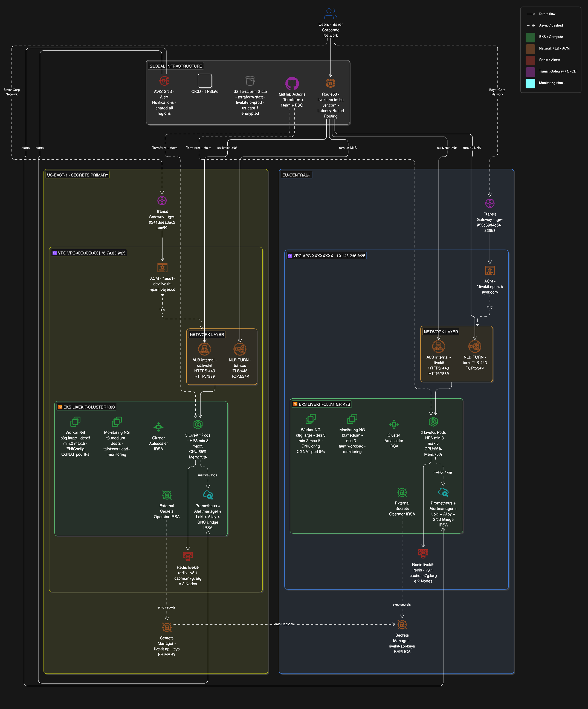This screenshot has height=709, width=588.
Task: Click the EU Prometheus monitoring stack icon
Action: (443, 492)
